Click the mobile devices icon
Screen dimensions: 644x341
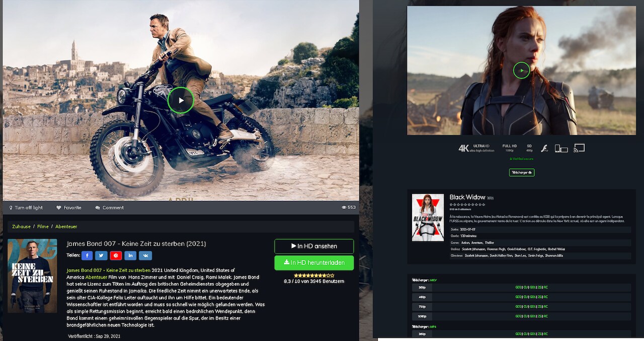(561, 148)
